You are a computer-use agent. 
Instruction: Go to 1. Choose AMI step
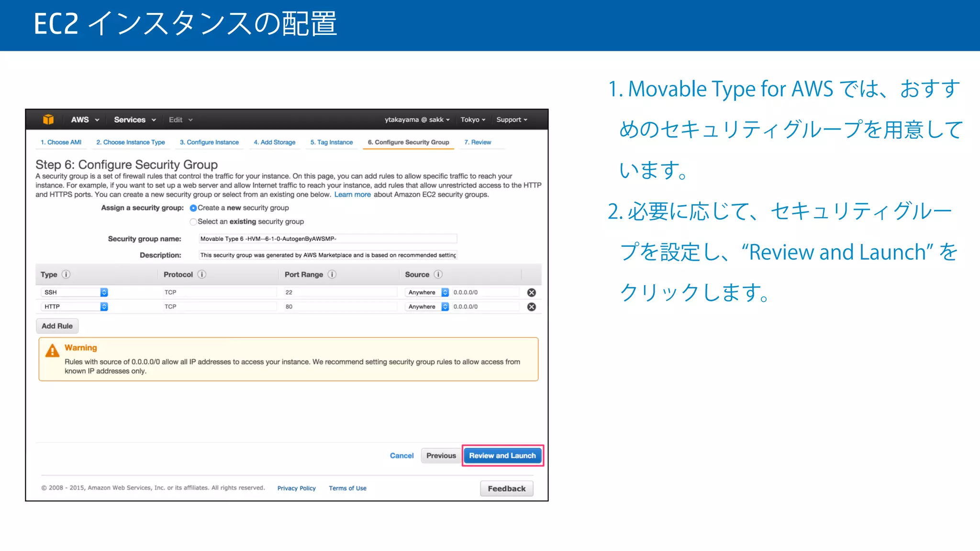click(61, 143)
